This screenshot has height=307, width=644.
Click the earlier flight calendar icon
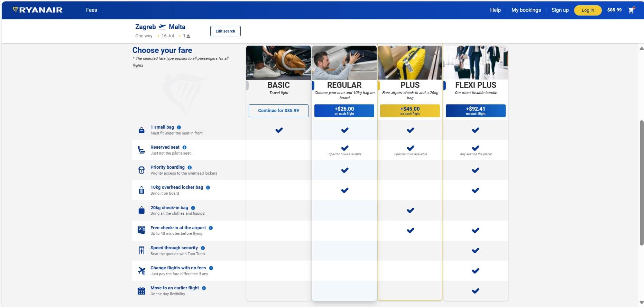click(141, 291)
